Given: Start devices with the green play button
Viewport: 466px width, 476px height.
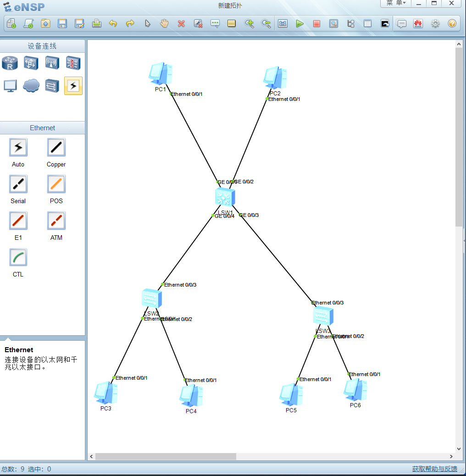Looking at the screenshot, I should pos(300,23).
